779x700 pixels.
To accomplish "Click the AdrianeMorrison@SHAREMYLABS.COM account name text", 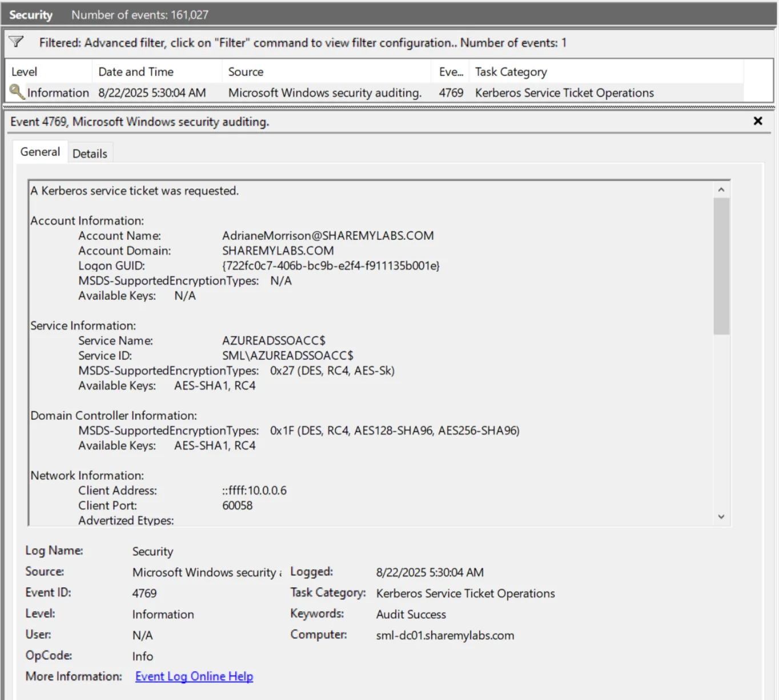I will point(328,236).
